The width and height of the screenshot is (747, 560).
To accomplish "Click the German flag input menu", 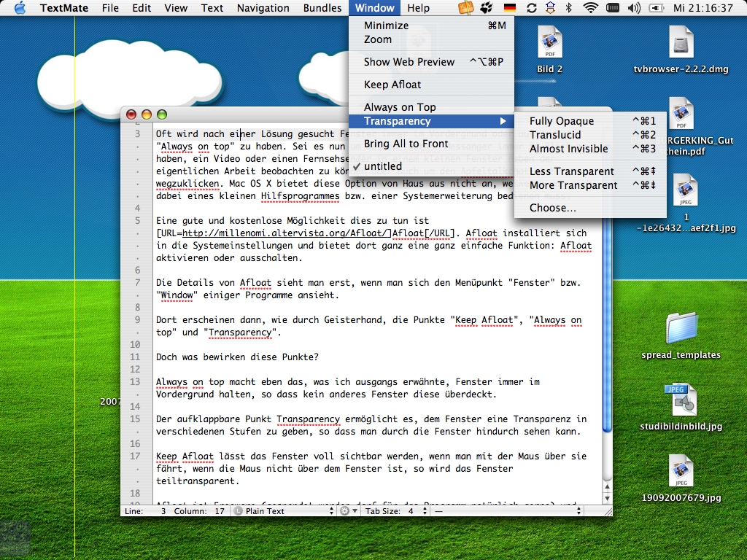I will pyautogui.click(x=509, y=7).
